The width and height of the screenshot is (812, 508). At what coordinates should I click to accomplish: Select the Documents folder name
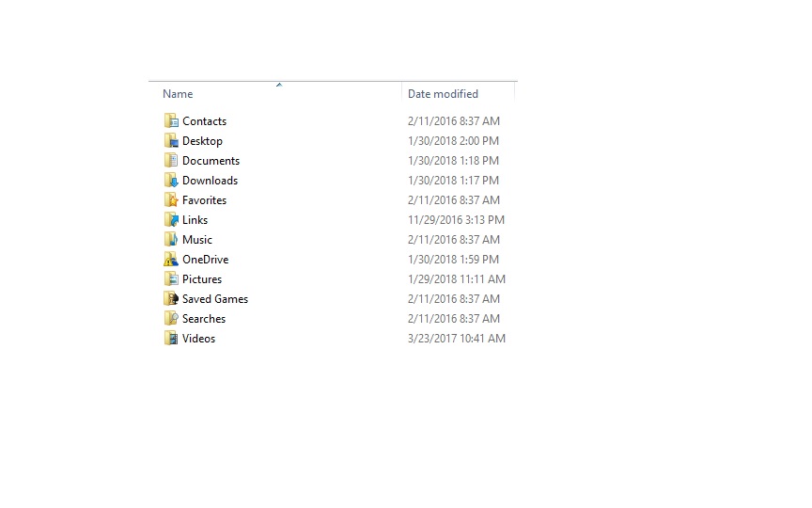click(211, 161)
